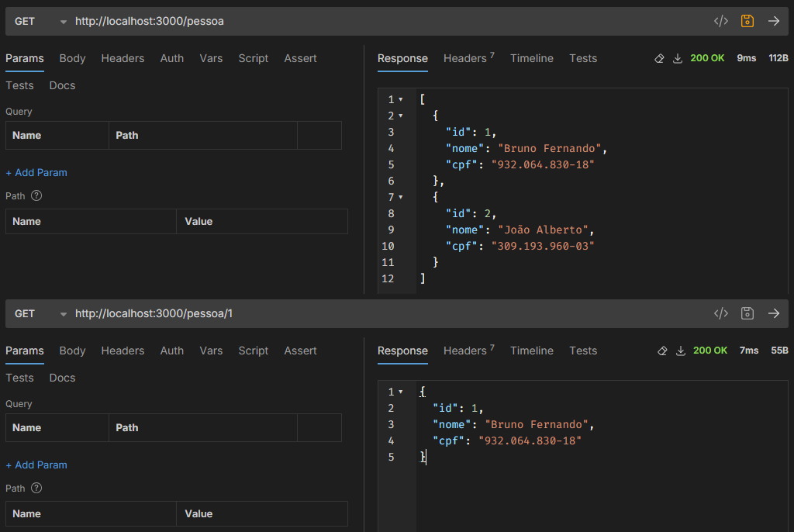Clear the 112B response with the eraser icon
This screenshot has height=532, width=794.
[660, 58]
